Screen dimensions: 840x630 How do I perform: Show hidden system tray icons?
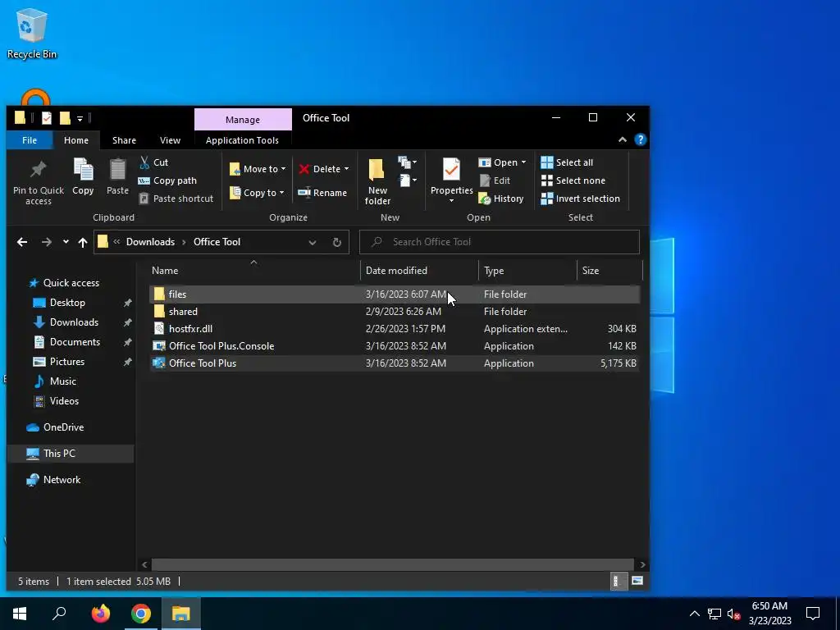[x=694, y=614]
